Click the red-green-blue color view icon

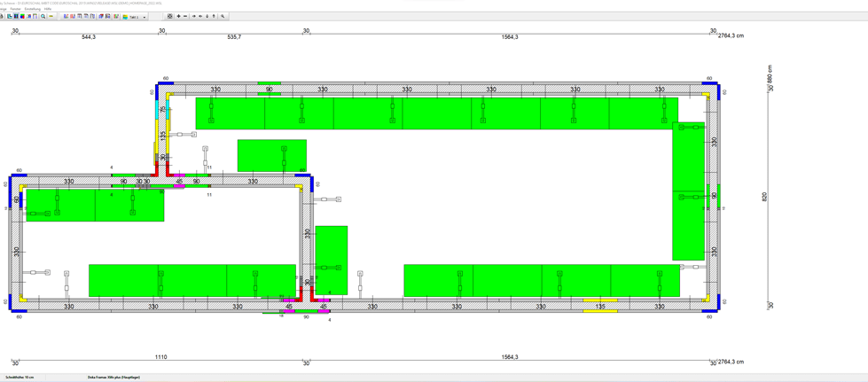[22, 16]
